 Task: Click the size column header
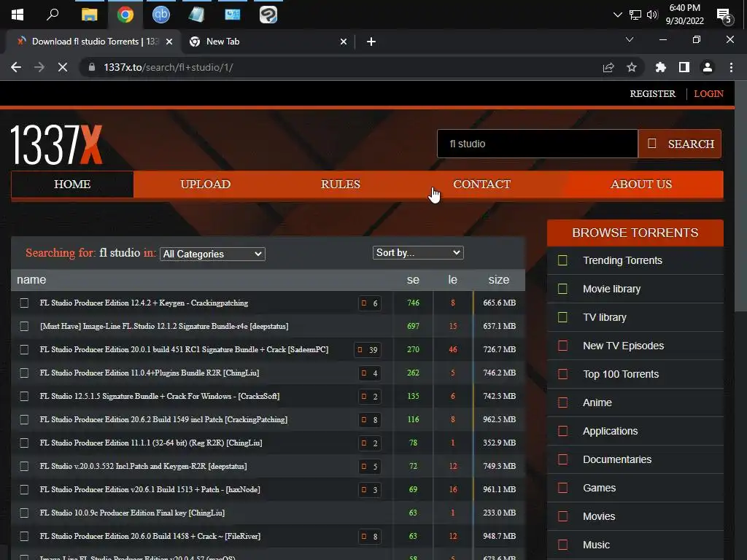click(499, 280)
